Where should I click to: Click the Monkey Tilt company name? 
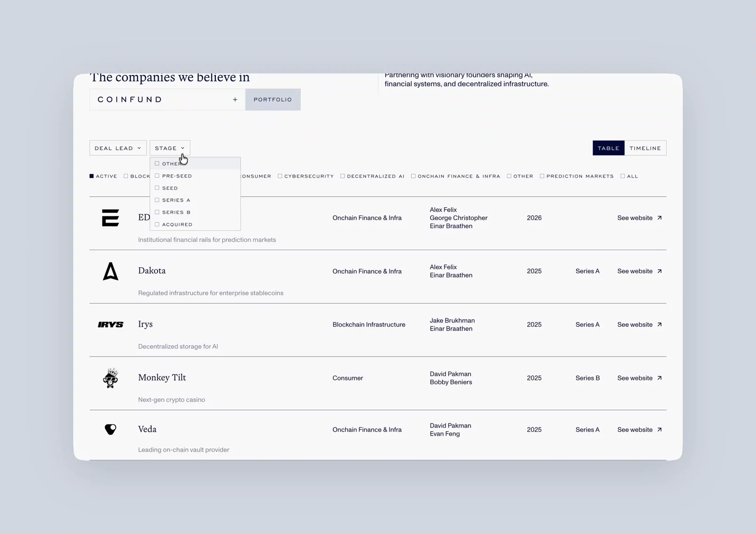(162, 377)
